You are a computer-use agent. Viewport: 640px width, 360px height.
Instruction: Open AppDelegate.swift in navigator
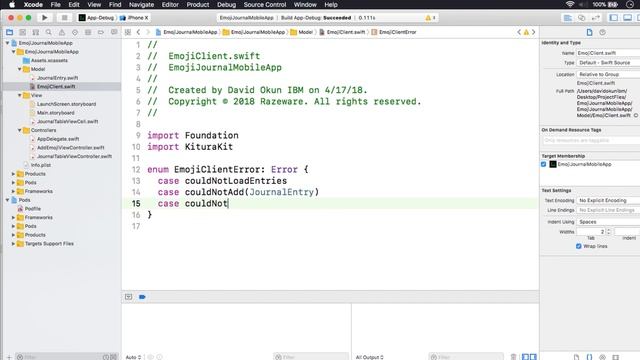pyautogui.click(x=58, y=139)
